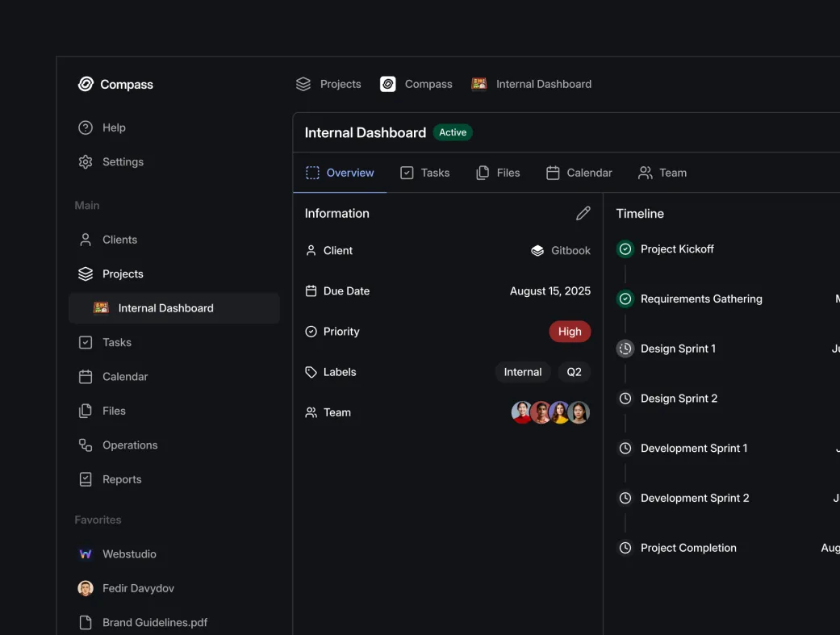Click the Project Kickoff completed check marker

click(625, 249)
